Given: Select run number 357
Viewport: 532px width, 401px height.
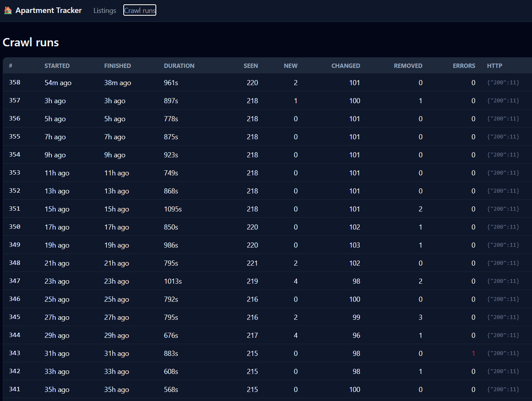Looking at the screenshot, I should pyautogui.click(x=15, y=100).
